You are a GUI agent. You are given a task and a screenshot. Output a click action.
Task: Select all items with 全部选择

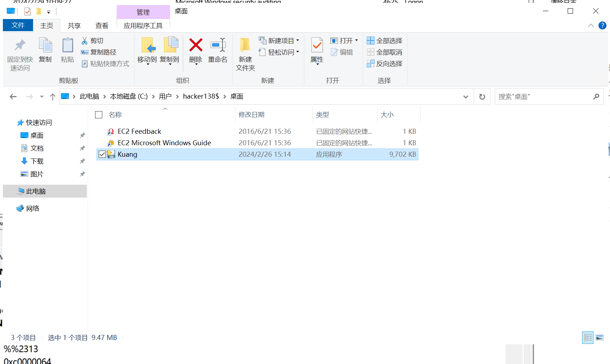(x=385, y=41)
